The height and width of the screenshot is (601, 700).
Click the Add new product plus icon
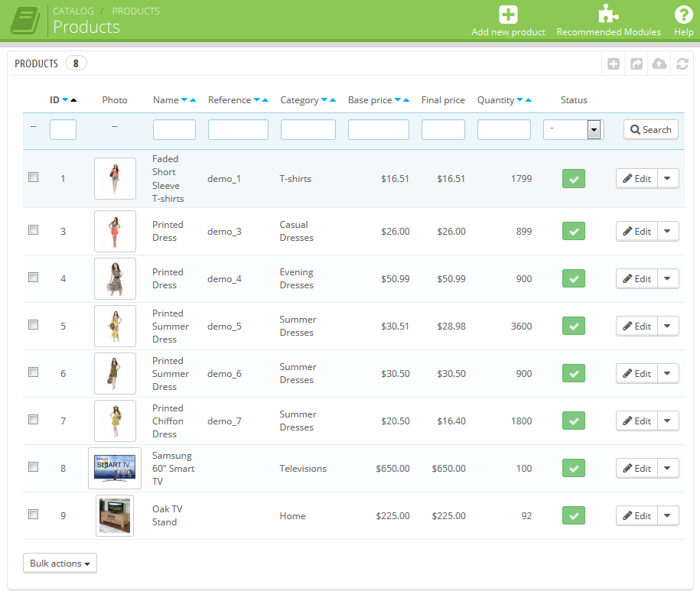click(x=508, y=15)
